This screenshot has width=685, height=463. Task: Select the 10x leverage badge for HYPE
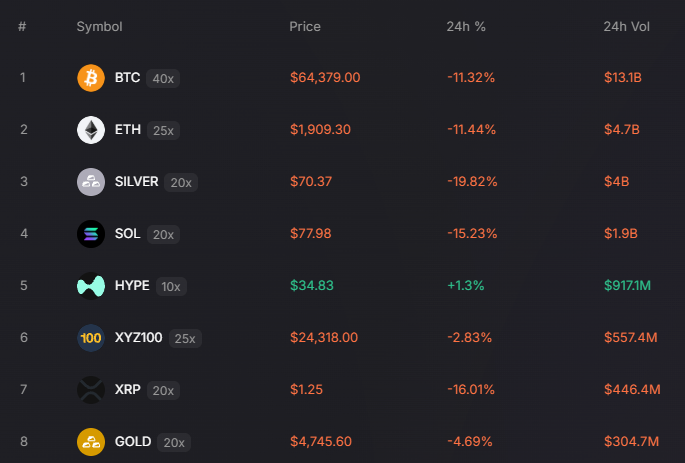pos(171,286)
